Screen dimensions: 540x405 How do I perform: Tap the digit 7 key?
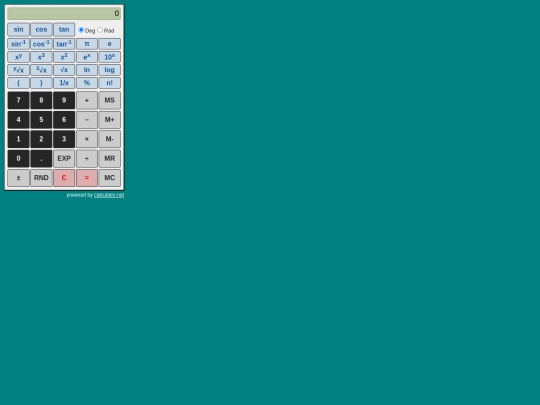pos(18,100)
